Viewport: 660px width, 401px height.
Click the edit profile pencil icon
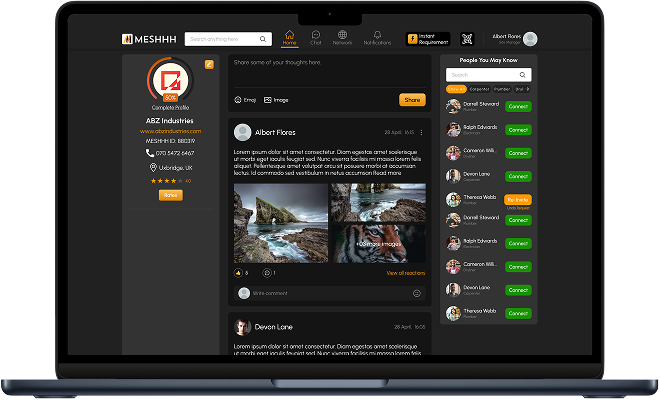coord(209,64)
